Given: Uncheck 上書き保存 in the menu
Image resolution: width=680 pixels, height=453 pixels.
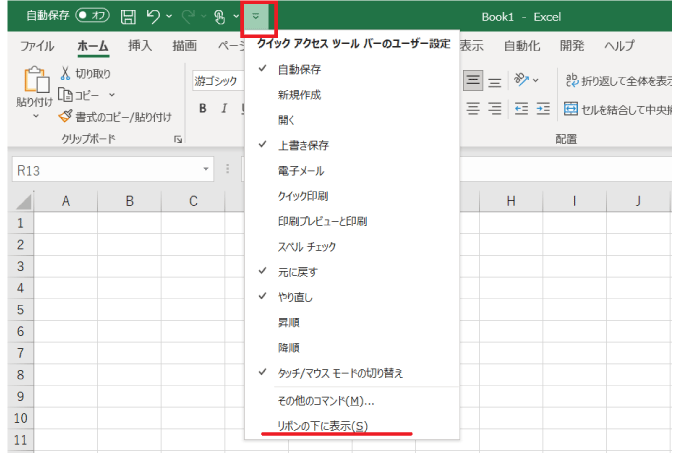Looking at the screenshot, I should point(352,145).
